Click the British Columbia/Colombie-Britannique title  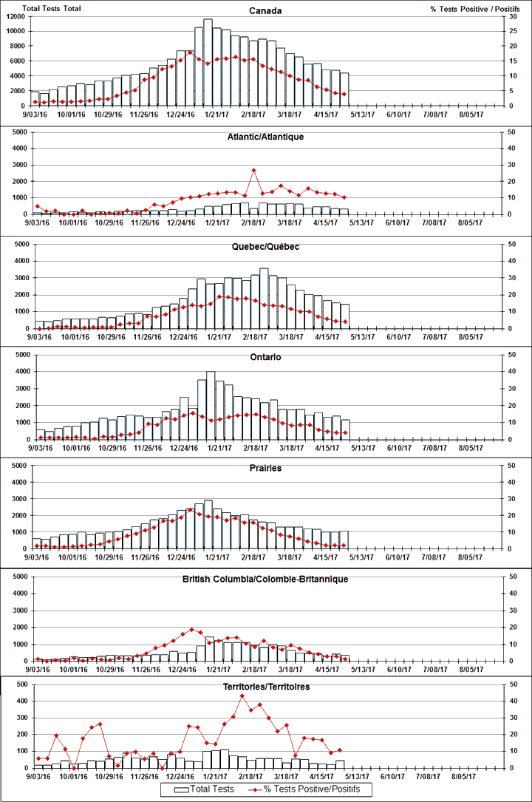click(x=265, y=579)
